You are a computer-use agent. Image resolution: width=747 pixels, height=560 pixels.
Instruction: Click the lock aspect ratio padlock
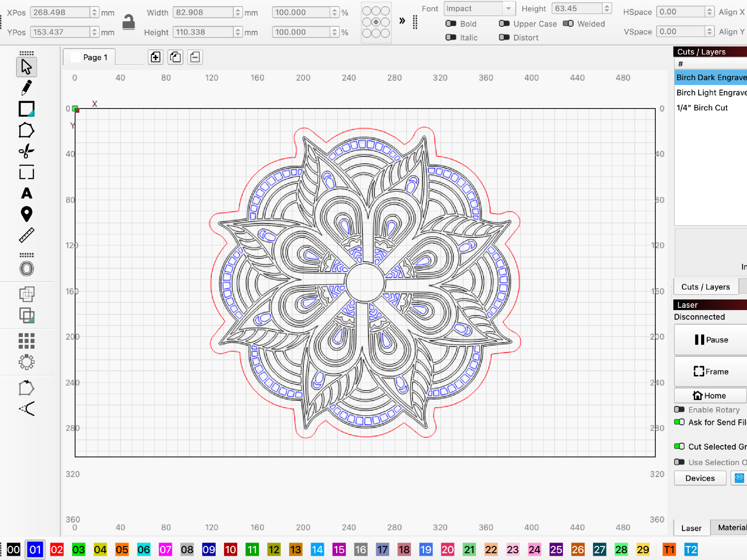[x=128, y=22]
